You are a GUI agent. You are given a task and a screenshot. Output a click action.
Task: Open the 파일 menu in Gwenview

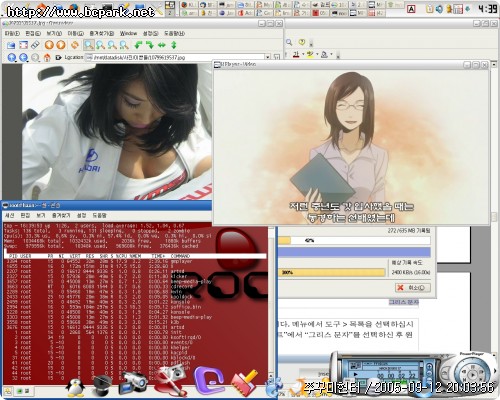[x=12, y=34]
